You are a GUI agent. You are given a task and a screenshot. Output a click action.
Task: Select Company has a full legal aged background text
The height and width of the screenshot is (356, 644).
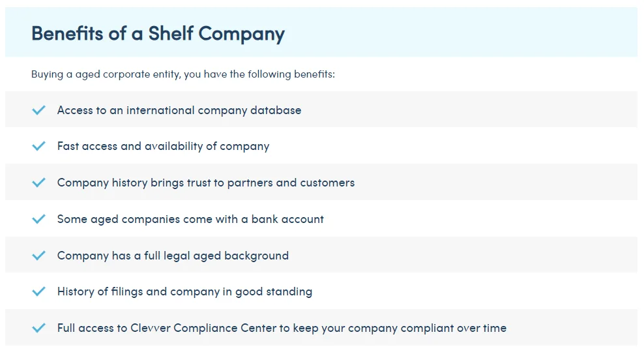click(x=173, y=256)
